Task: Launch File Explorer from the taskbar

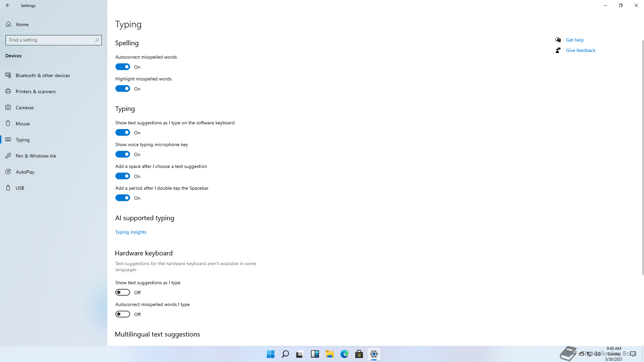Action: [330, 354]
